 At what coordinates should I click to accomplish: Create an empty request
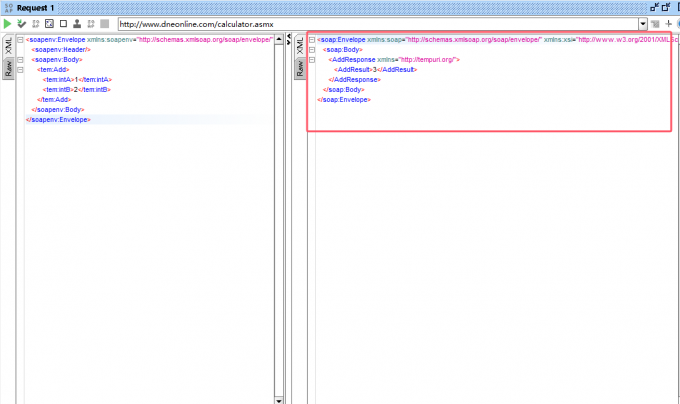63,24
